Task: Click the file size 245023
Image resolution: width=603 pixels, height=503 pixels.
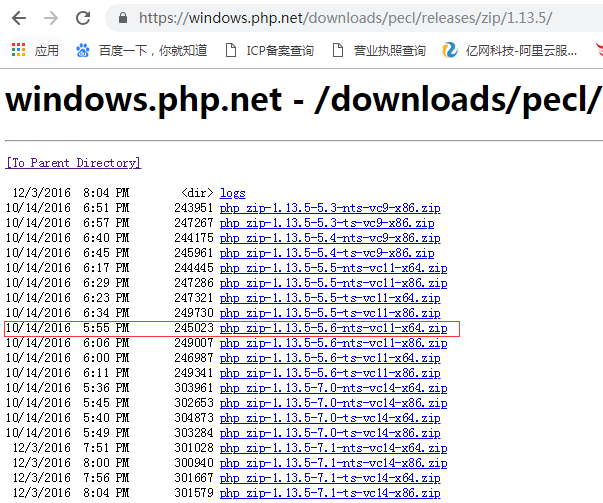Action: (193, 328)
